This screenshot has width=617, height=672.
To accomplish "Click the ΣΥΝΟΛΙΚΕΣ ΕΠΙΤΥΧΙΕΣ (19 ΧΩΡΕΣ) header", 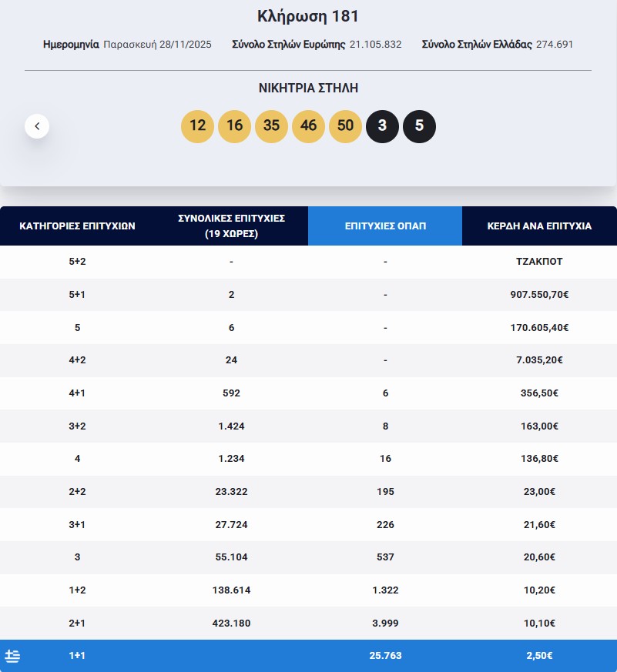I will (x=231, y=226).
